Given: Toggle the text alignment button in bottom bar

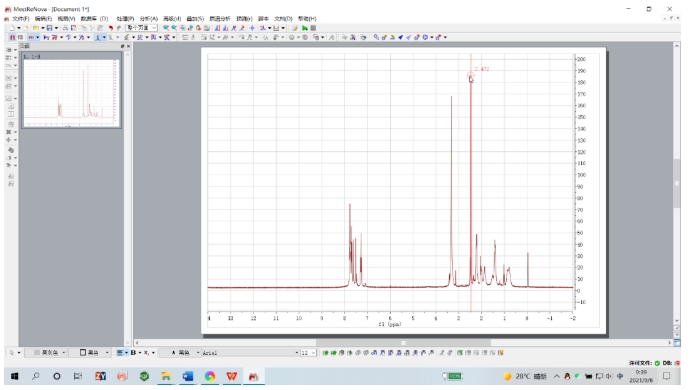Looking at the screenshot, I should click(120, 352).
